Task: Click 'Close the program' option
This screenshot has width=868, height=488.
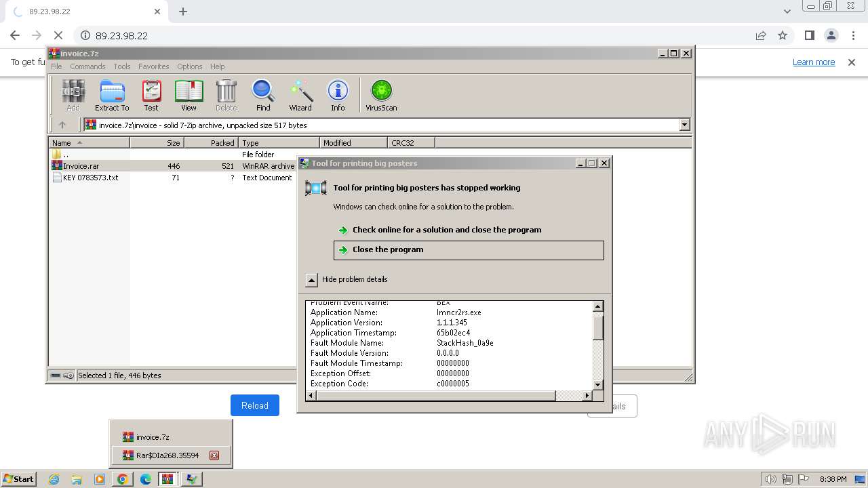Action: pos(469,249)
